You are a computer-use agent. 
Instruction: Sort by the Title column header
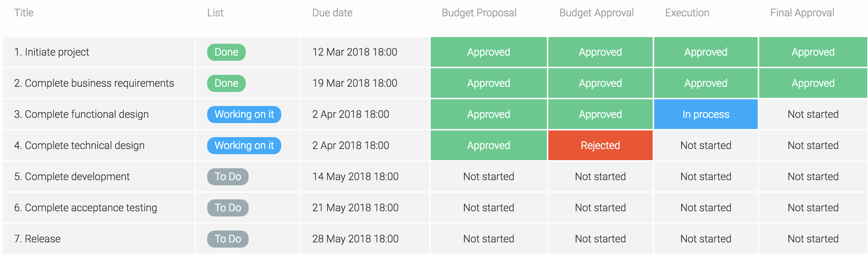24,13
